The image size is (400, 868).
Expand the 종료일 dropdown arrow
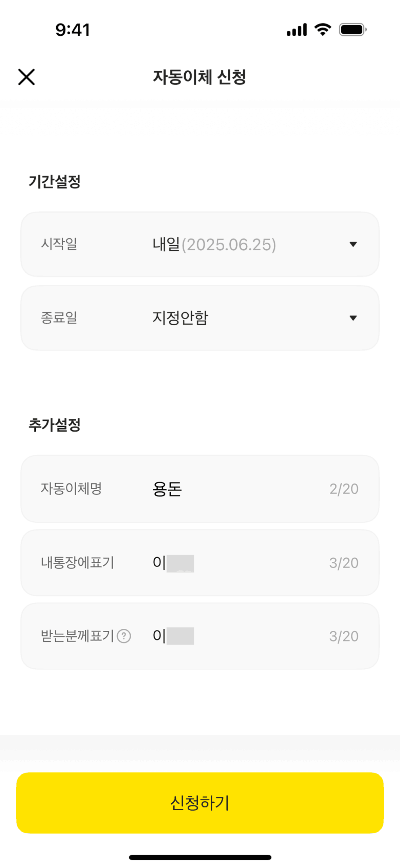click(353, 318)
